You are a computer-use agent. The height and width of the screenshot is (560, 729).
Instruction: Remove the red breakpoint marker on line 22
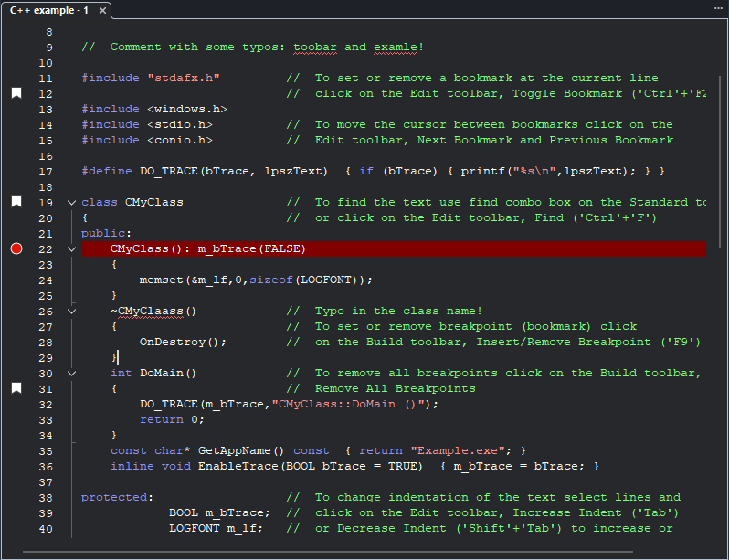(16, 248)
